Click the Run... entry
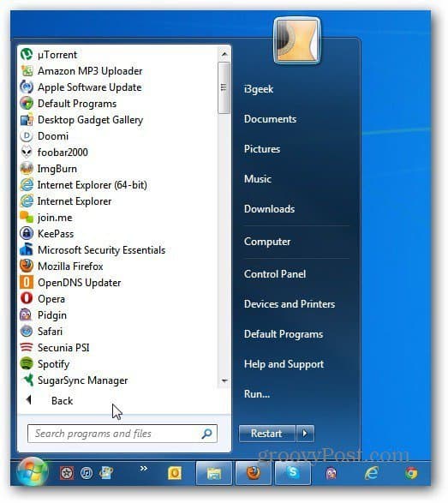Viewport: 448px width, 503px height. pyautogui.click(x=257, y=394)
